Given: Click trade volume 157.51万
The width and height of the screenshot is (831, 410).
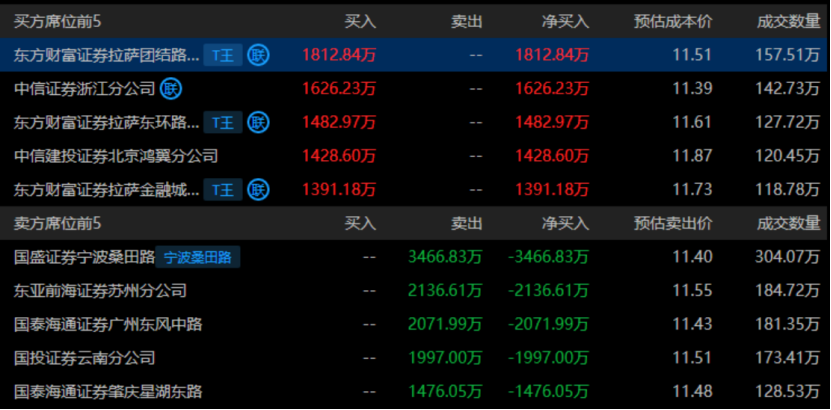Looking at the screenshot, I should (x=788, y=55).
